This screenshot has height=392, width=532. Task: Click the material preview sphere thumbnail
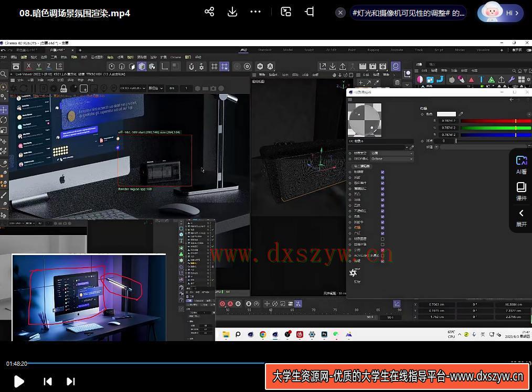click(x=365, y=120)
